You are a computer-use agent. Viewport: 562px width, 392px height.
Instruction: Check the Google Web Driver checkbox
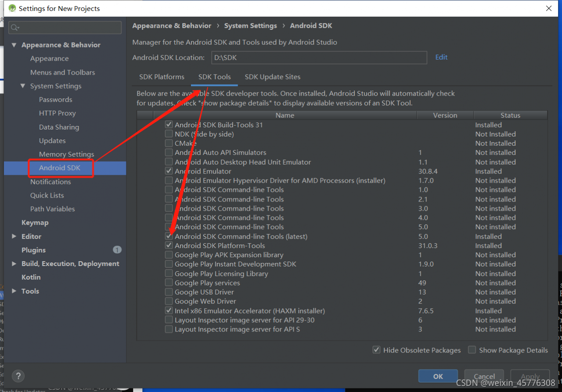pos(169,302)
